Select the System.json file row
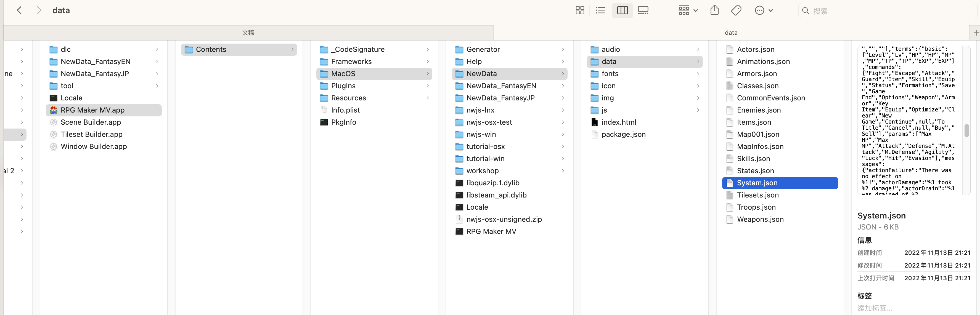 pyautogui.click(x=780, y=183)
